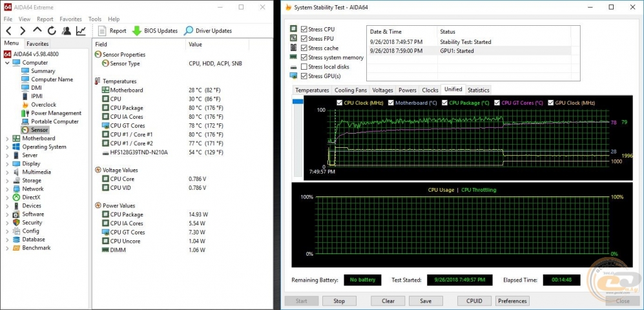Open CPUID from the stability test window

tap(474, 301)
